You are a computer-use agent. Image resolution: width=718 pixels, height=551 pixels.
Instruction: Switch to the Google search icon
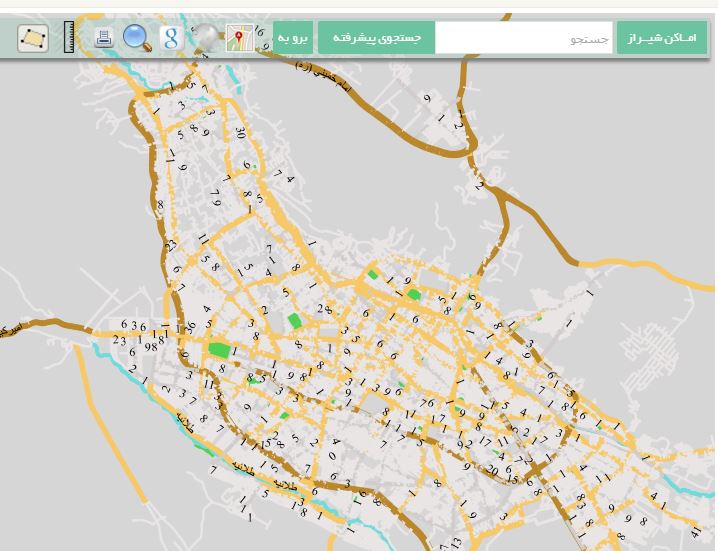click(171, 38)
